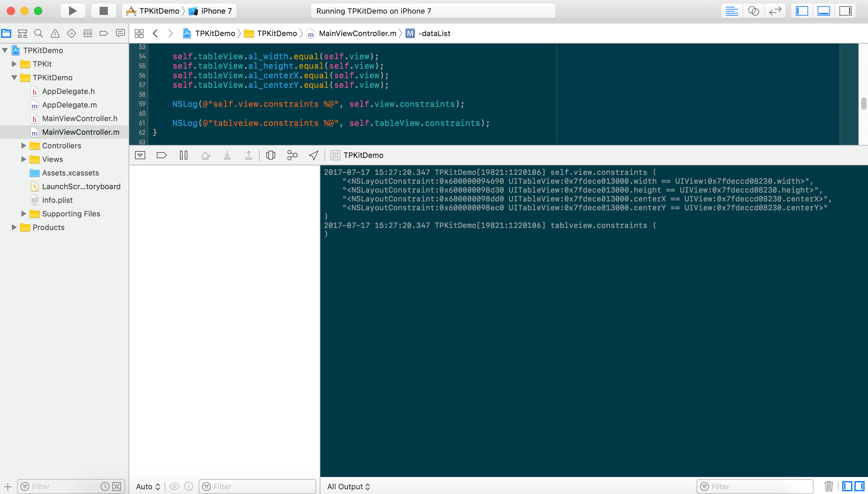
Task: Toggle the Navigator panel visibility
Action: pyautogui.click(x=802, y=11)
